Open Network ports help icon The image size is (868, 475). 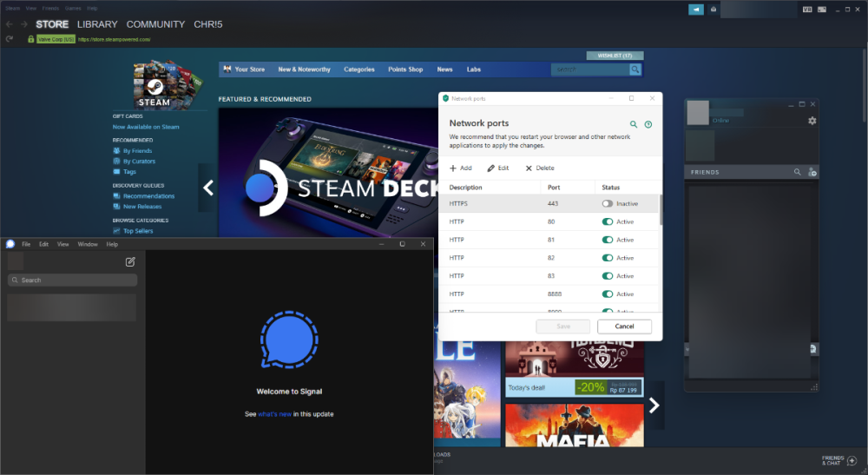click(648, 125)
